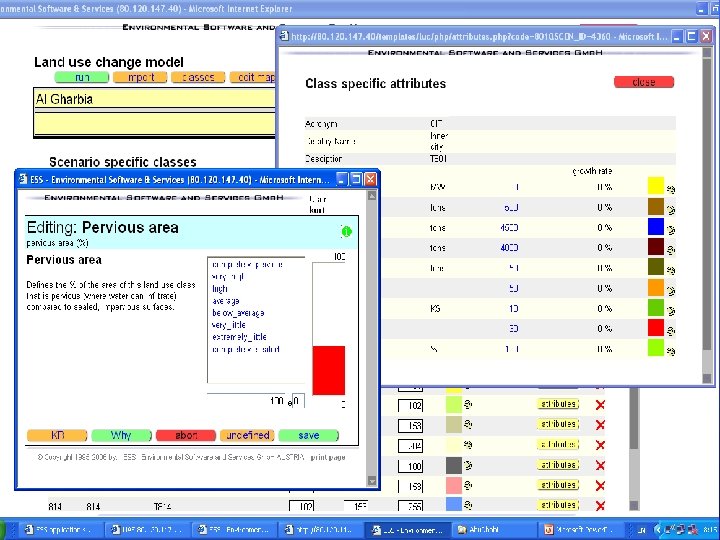Select 'high' in the pervious area list
This screenshot has width=720, height=540.
click(x=220, y=289)
